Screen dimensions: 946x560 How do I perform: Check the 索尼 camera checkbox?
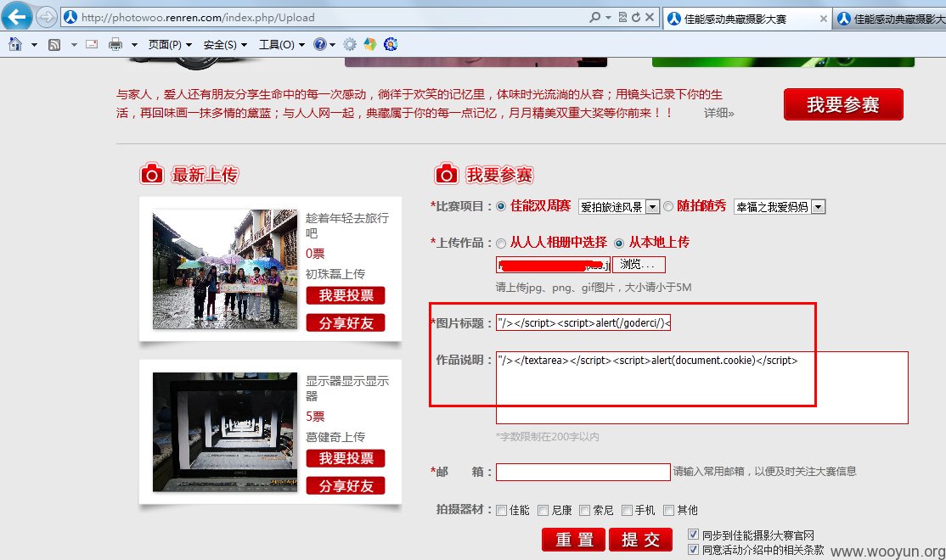point(584,511)
